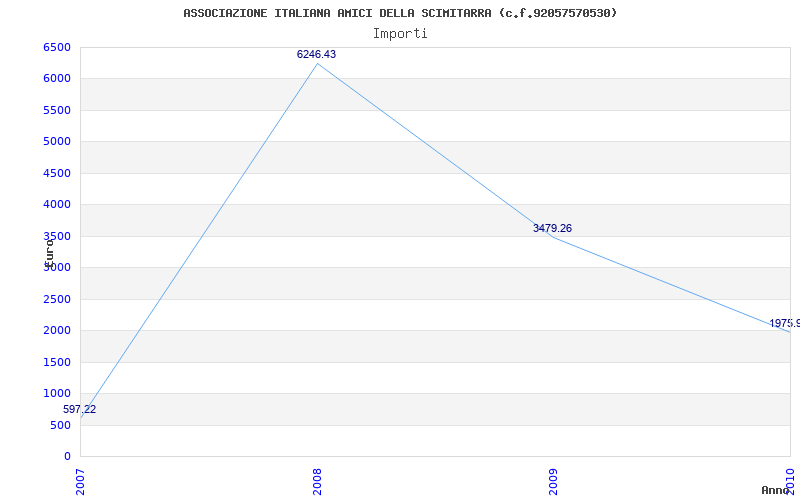The width and height of the screenshot is (800, 500).
Task: Click the 5000 y-axis label
Action: pos(57,141)
